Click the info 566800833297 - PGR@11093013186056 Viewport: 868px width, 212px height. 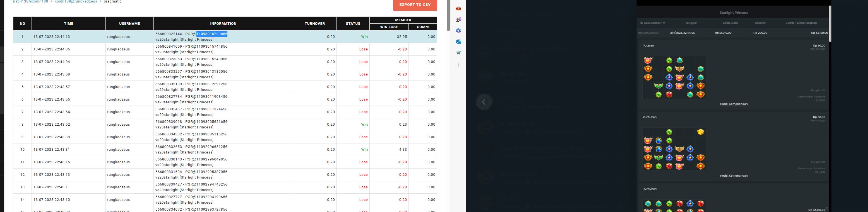pyautogui.click(x=191, y=71)
